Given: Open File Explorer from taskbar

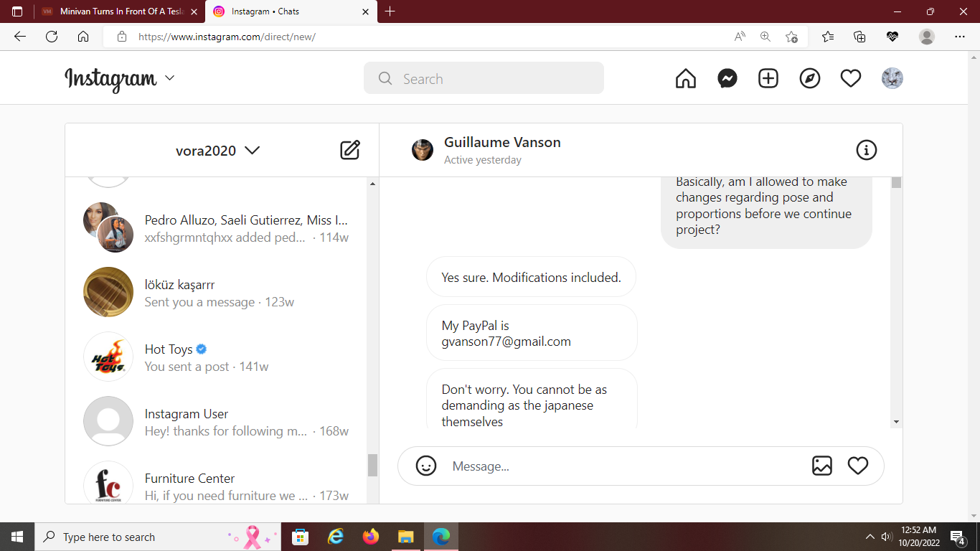Looking at the screenshot, I should (x=405, y=537).
